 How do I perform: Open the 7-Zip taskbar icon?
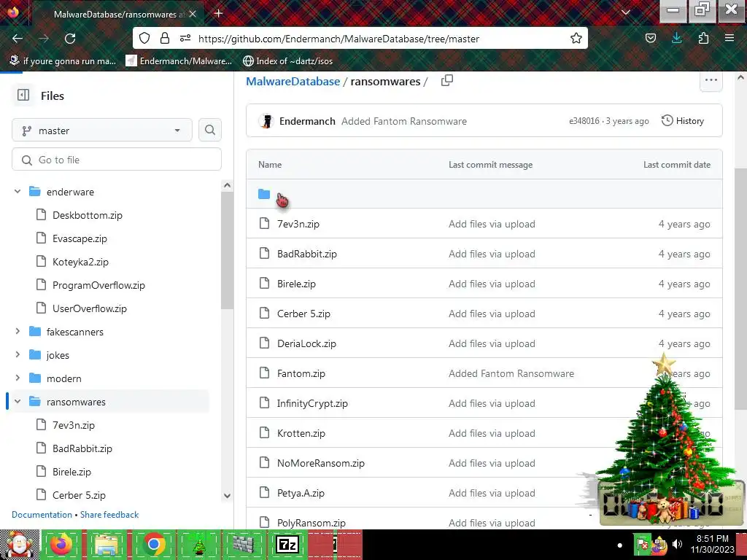287,545
